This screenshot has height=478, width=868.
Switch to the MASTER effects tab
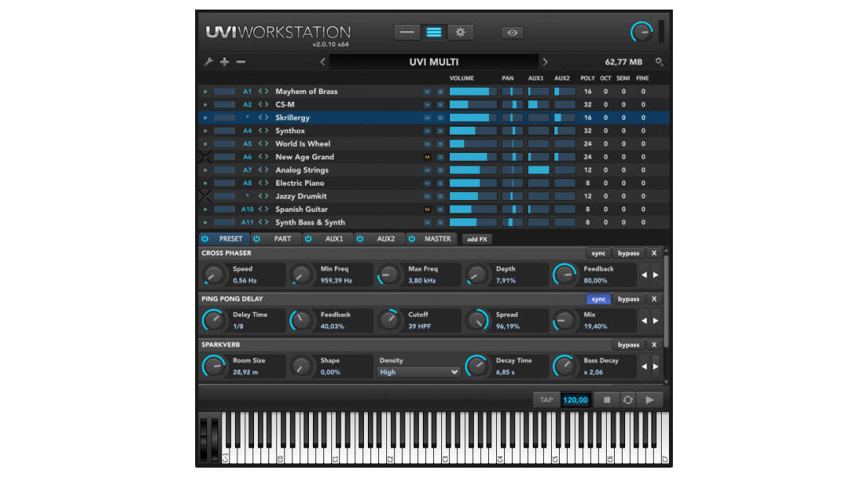(437, 239)
